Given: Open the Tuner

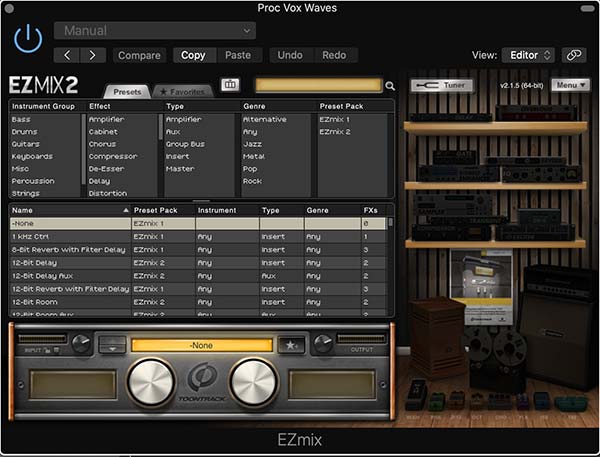Looking at the screenshot, I should tap(441, 85).
